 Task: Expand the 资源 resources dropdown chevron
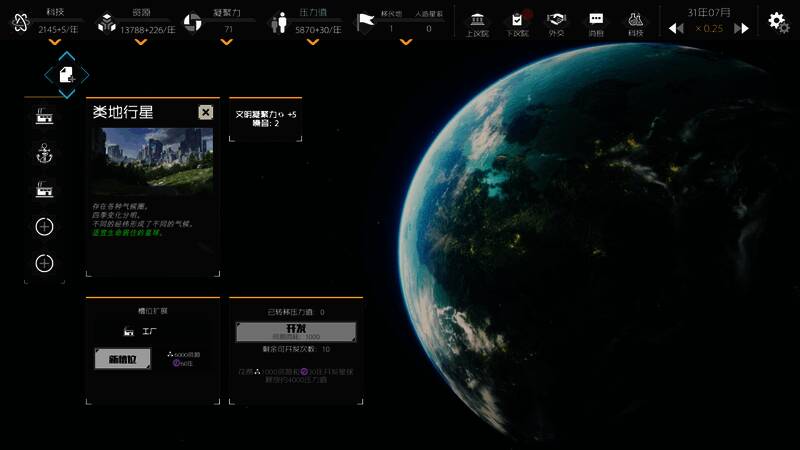point(140,42)
